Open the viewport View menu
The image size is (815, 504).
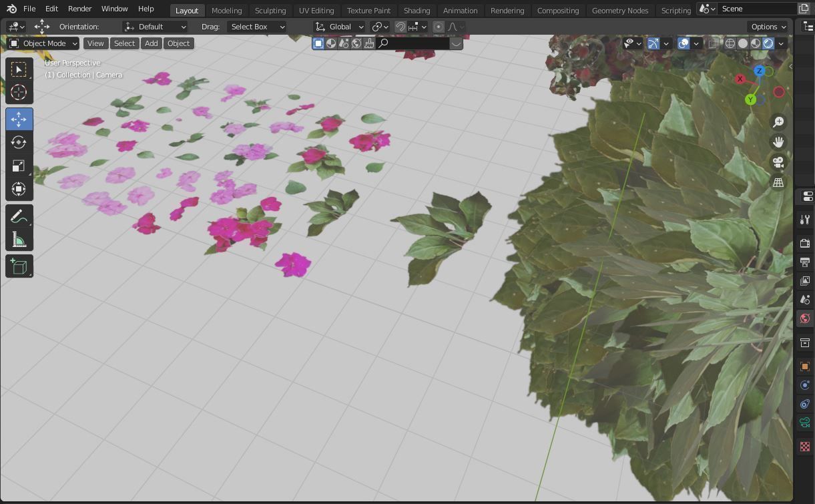pyautogui.click(x=95, y=43)
